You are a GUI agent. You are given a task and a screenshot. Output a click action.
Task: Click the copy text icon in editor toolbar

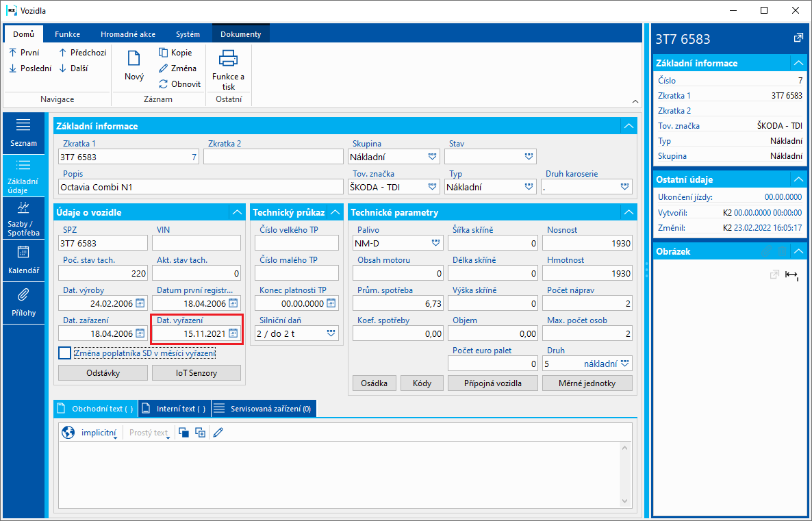pyautogui.click(x=184, y=433)
